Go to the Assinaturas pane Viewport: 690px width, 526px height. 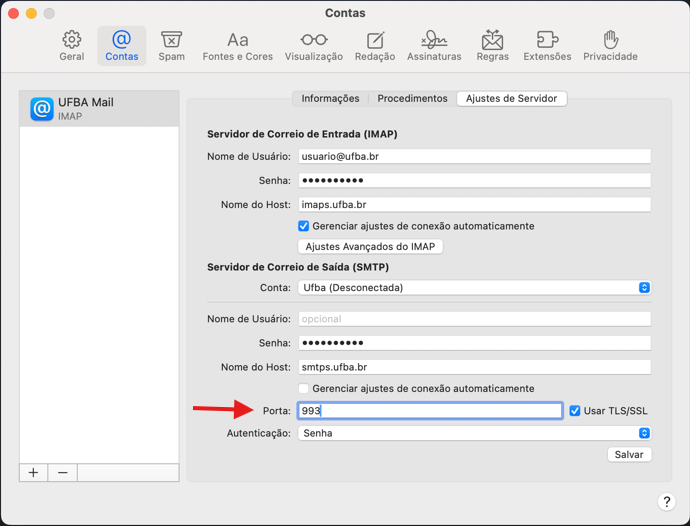coord(434,46)
